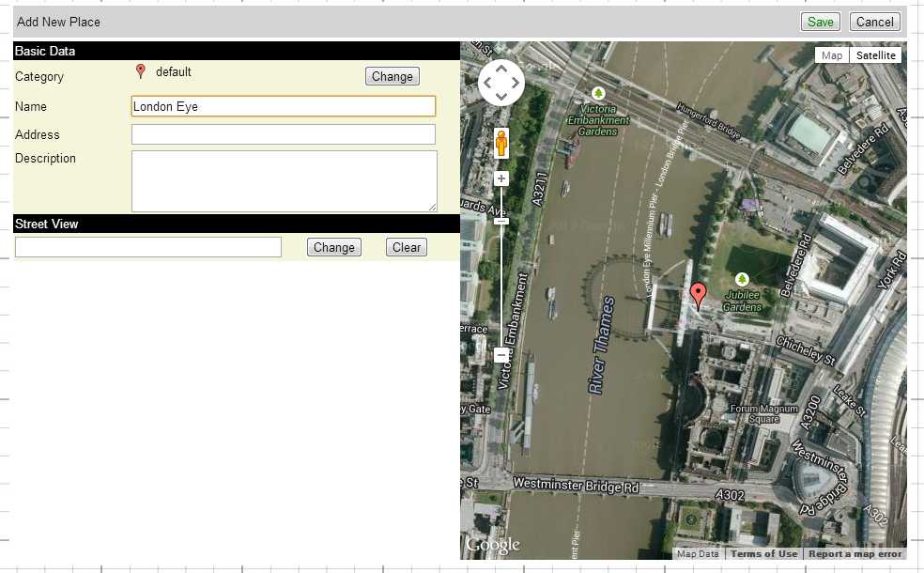Click into the Description text area

coord(284,181)
